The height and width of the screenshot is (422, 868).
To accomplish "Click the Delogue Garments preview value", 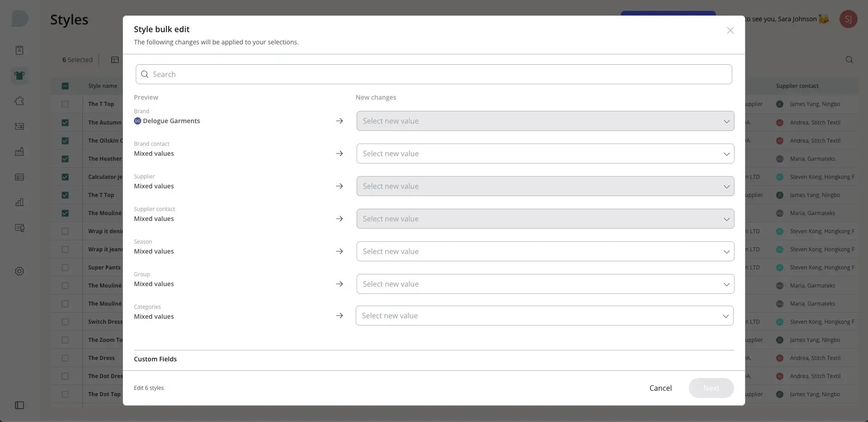I will (x=172, y=121).
